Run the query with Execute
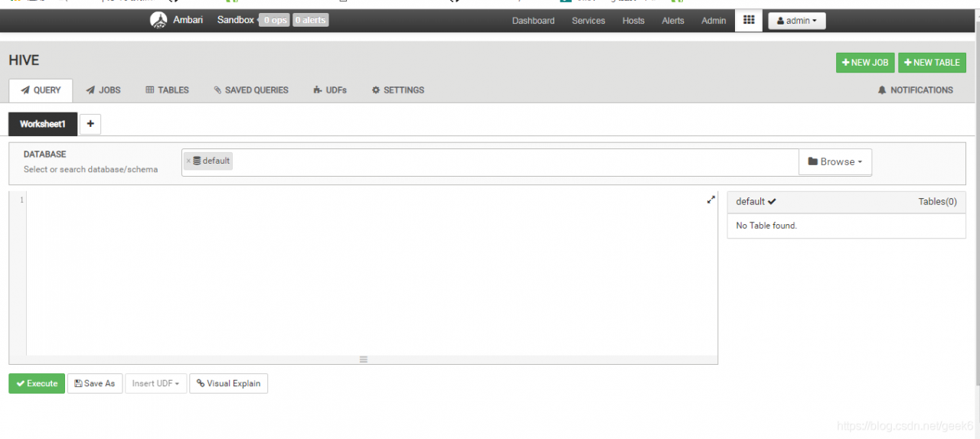 pos(37,383)
